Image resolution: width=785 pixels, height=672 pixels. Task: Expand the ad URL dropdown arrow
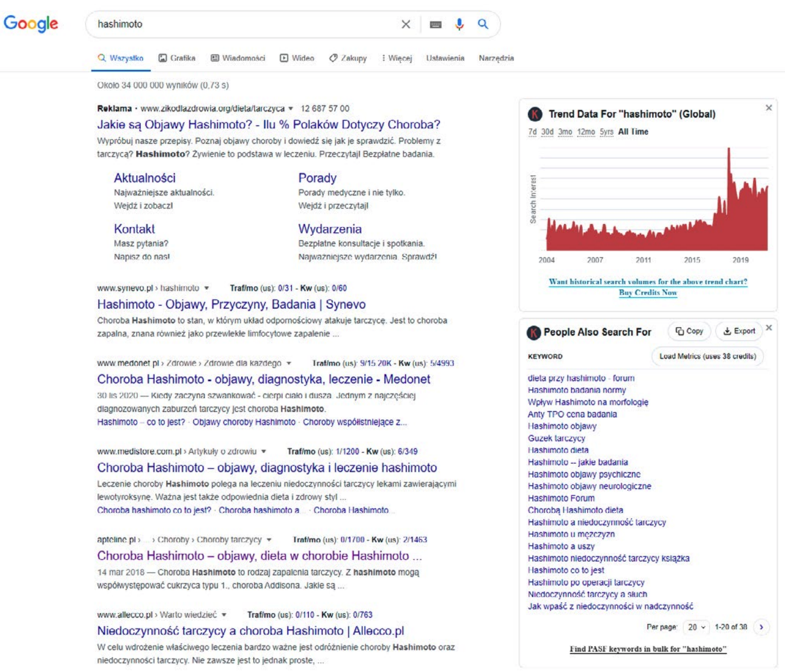(291, 109)
